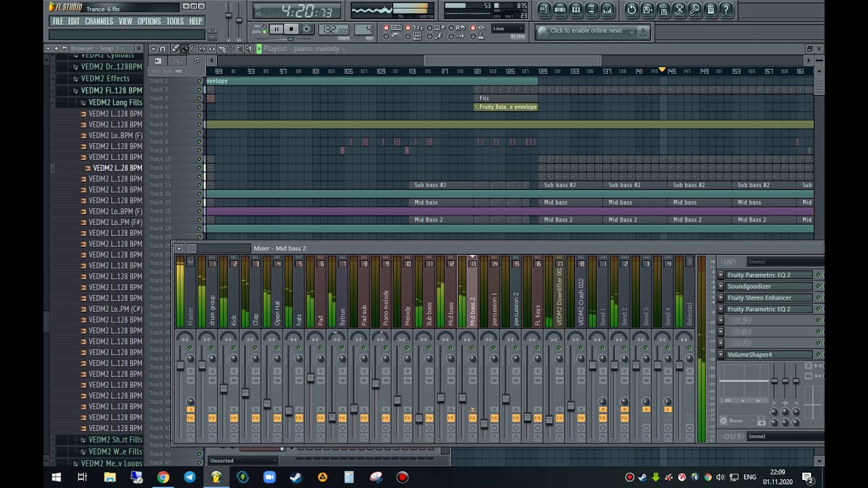
Task: Open the HELP menu
Action: coord(196,21)
